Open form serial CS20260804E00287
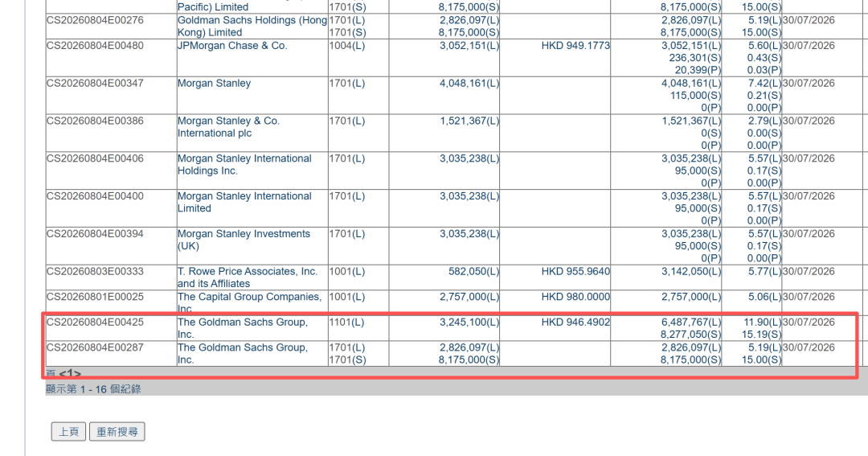 pyautogui.click(x=95, y=347)
